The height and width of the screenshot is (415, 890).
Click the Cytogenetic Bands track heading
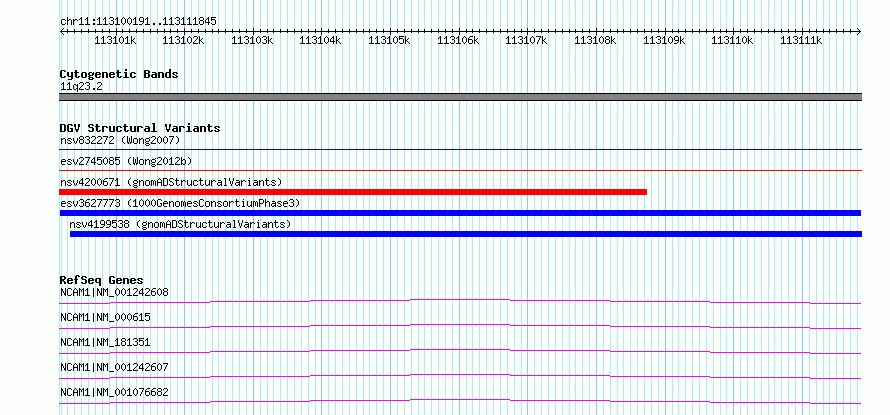(119, 74)
